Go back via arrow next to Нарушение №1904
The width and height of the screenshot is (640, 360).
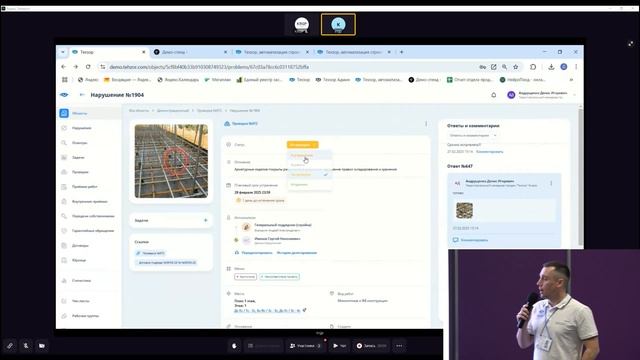click(82, 95)
